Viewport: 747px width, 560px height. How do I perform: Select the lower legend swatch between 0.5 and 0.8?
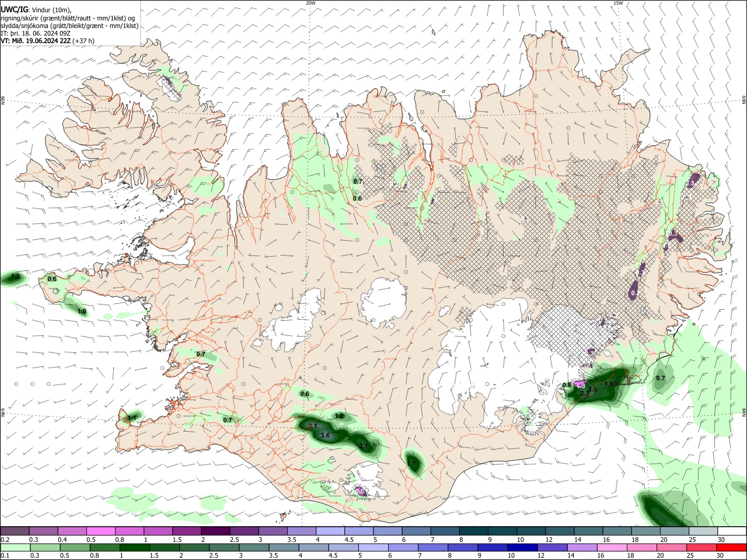coord(75,548)
